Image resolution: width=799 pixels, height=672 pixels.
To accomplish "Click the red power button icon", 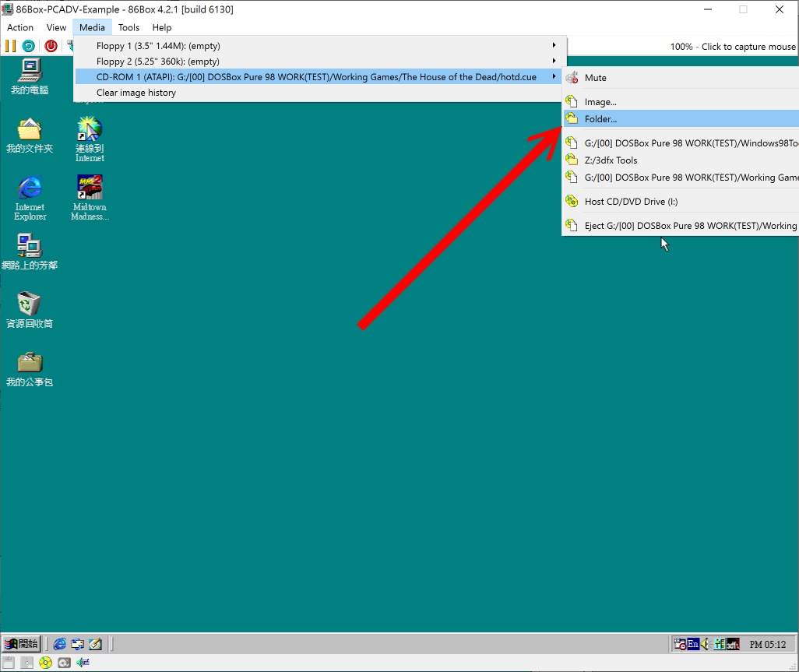I will [x=51, y=47].
